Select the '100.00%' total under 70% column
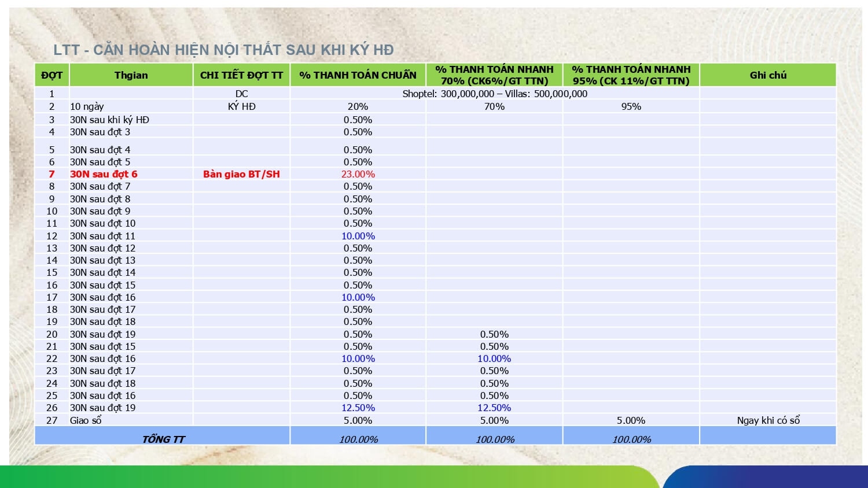This screenshot has width=868, height=488. click(x=494, y=439)
